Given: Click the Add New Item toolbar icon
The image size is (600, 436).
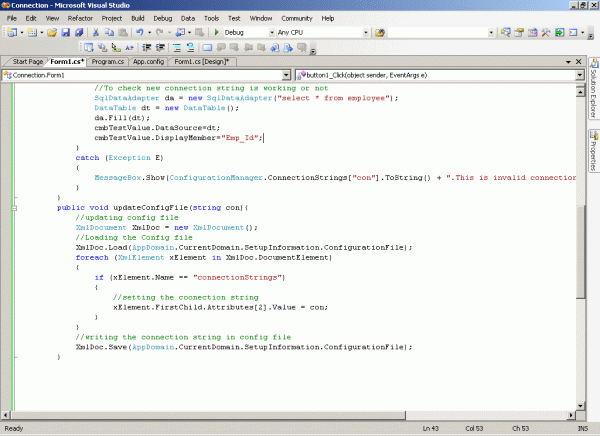Looking at the screenshot, I should [x=32, y=33].
